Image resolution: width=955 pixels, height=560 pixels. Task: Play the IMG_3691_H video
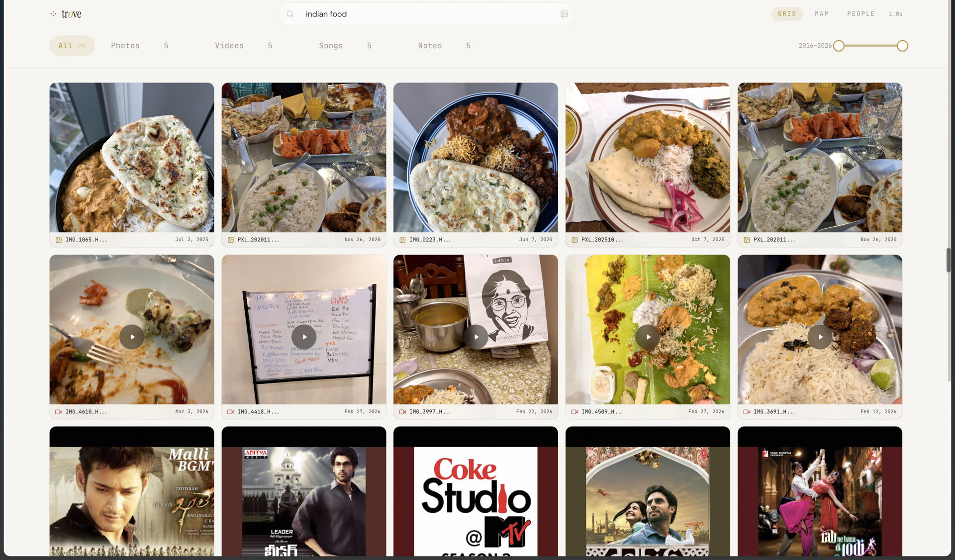(x=820, y=337)
